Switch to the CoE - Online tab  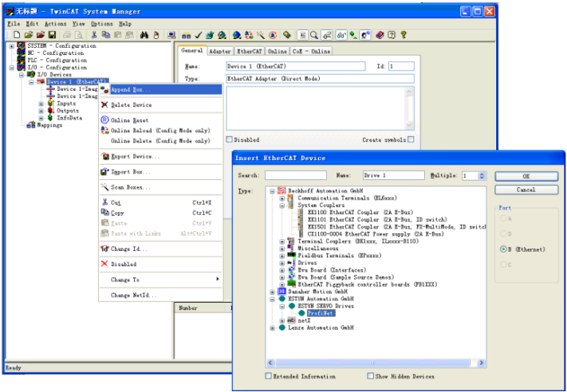coord(311,51)
